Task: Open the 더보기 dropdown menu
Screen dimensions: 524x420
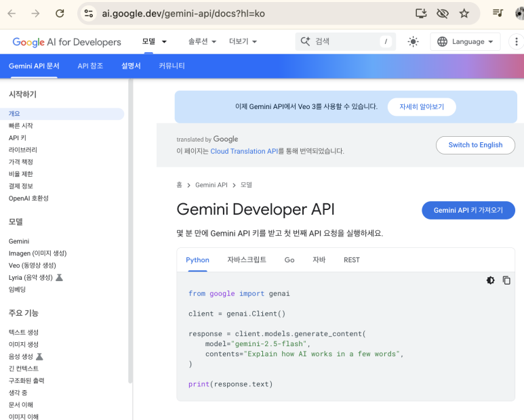Action: coord(243,42)
